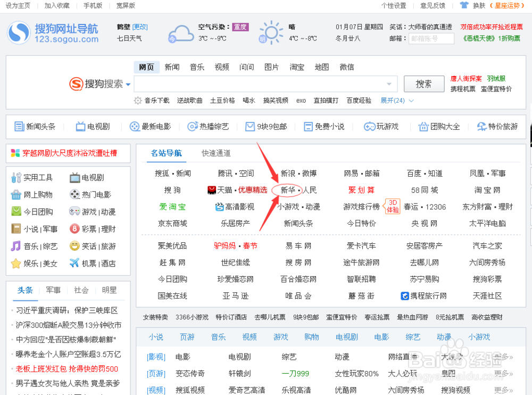Change city via 更改 link
The width and height of the screenshot is (532, 395).
(x=140, y=27)
